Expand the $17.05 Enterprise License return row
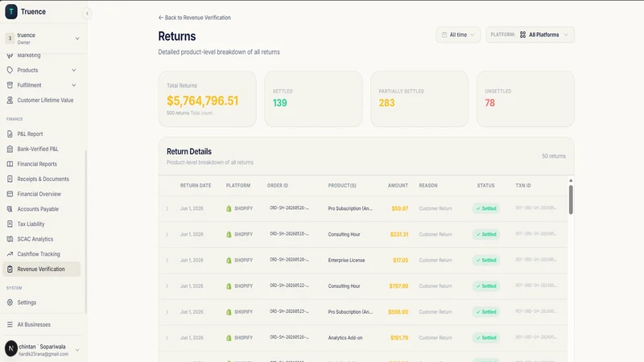This screenshot has height=362, width=644. 167,260
